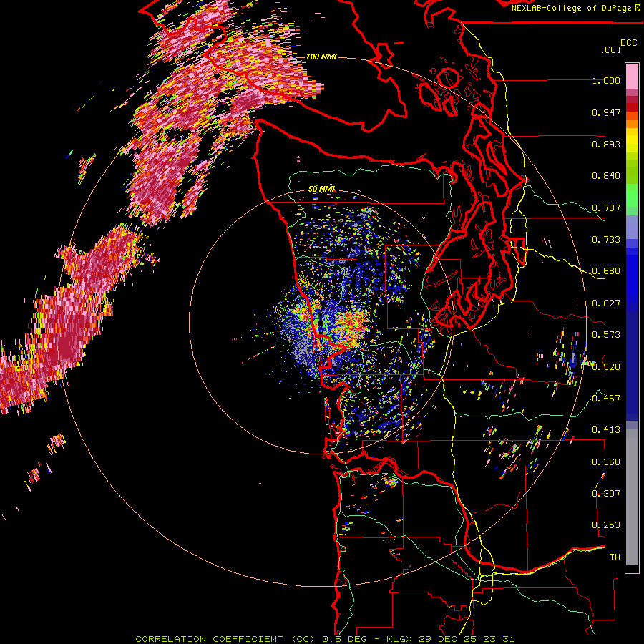
Task: Pick the bright green color bar segment
Action: click(632, 196)
